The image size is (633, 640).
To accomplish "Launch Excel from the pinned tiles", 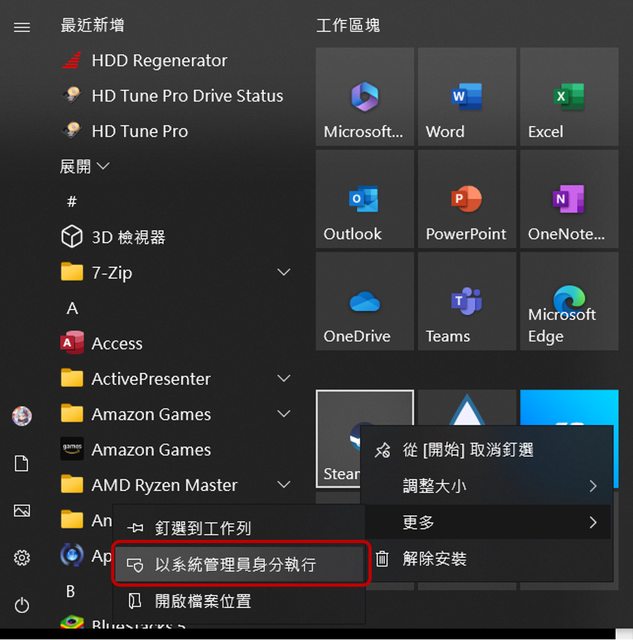I will (569, 97).
